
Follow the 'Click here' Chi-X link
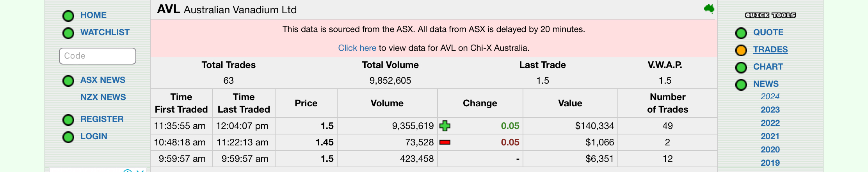pos(357,48)
